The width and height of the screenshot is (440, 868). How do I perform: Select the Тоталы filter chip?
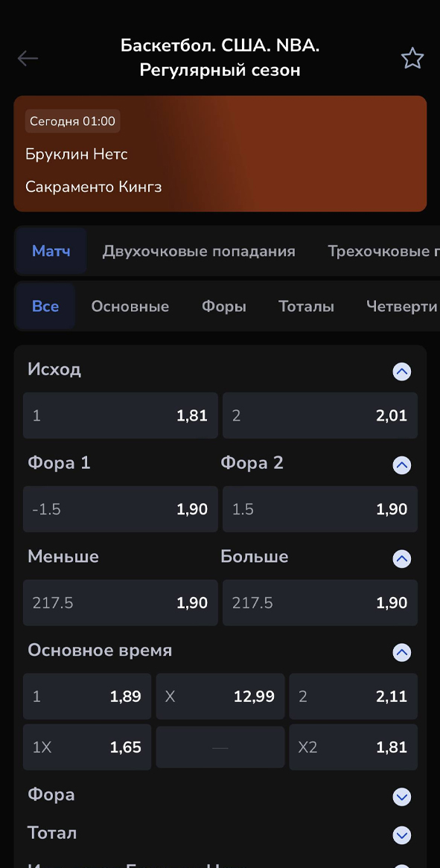[305, 305]
